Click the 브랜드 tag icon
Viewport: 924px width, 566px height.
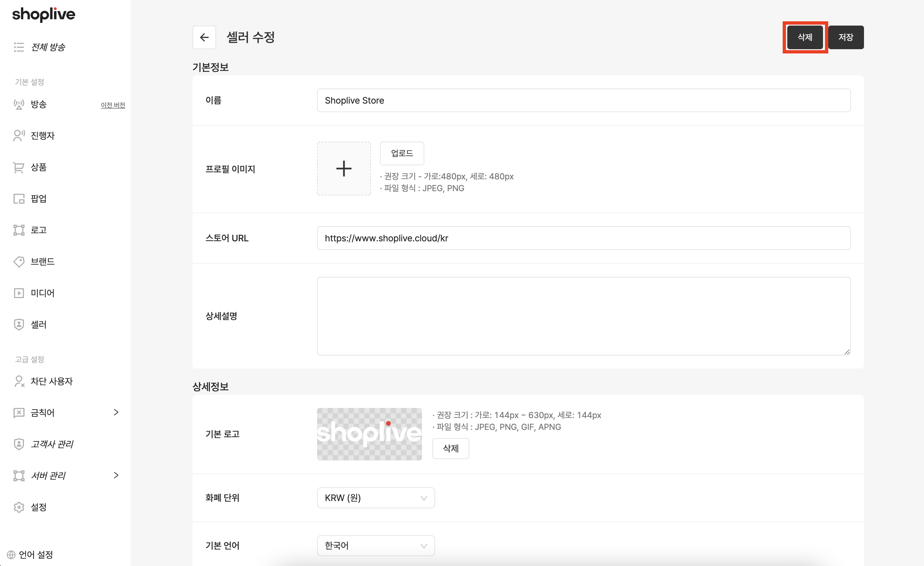[x=19, y=261]
